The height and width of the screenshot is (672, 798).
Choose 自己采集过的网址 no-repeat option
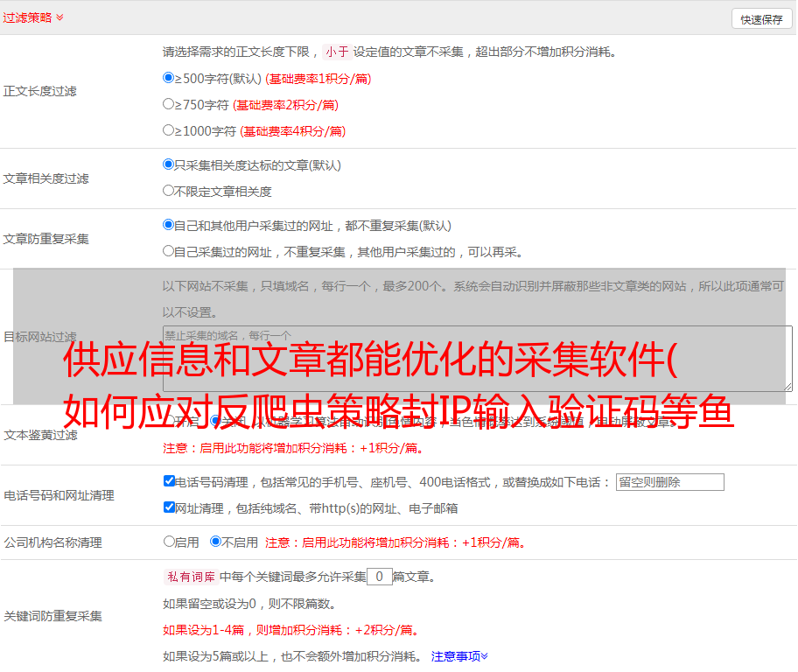[169, 251]
